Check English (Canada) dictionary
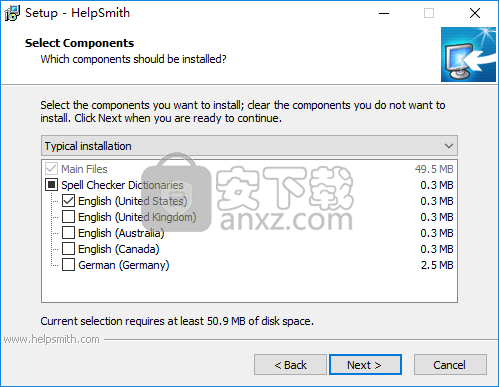 [68, 249]
